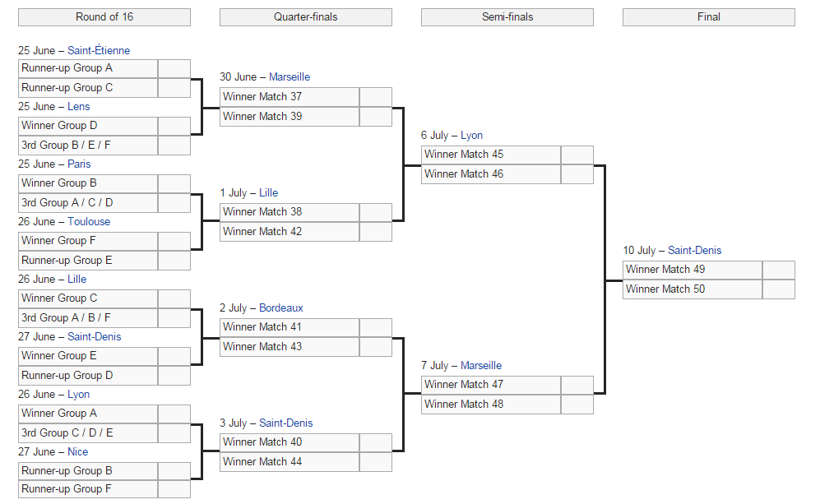Click the Final column header
Screen dimensions: 820x504
[709, 16]
